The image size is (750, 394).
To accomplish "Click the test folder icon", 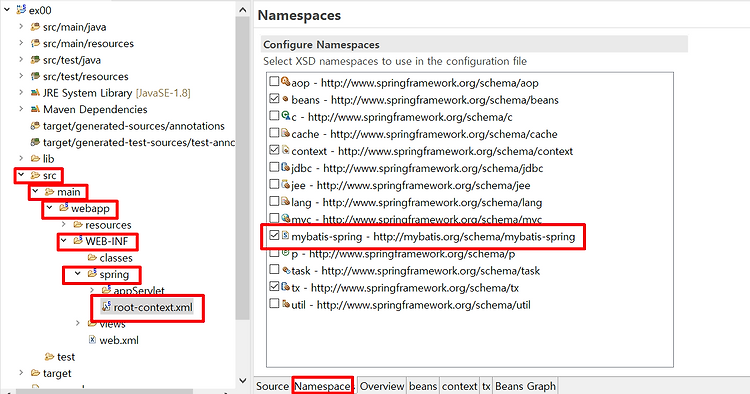I will (x=49, y=357).
